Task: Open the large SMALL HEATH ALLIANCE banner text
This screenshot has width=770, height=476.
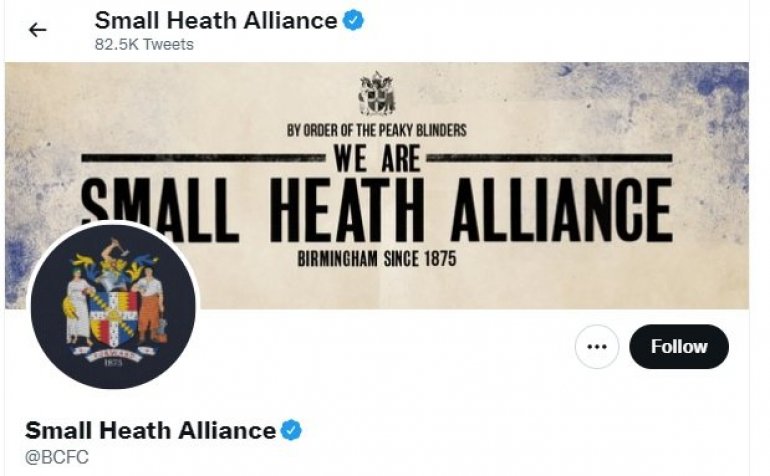Action: coord(377,210)
